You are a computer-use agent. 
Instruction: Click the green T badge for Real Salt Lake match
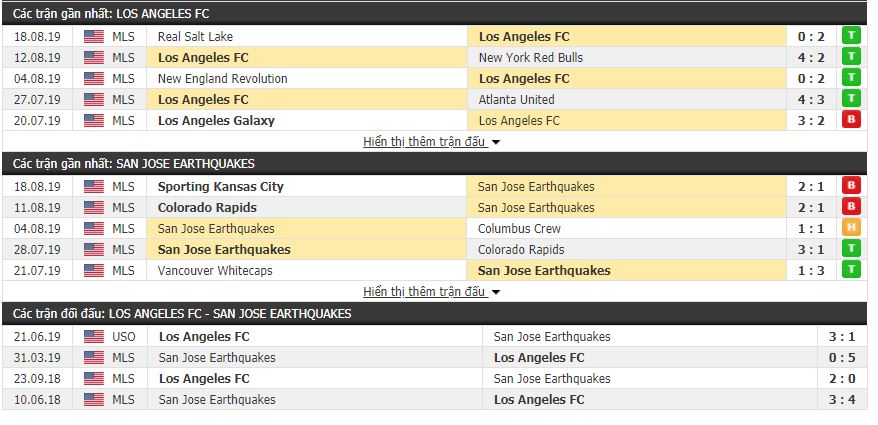tap(852, 36)
